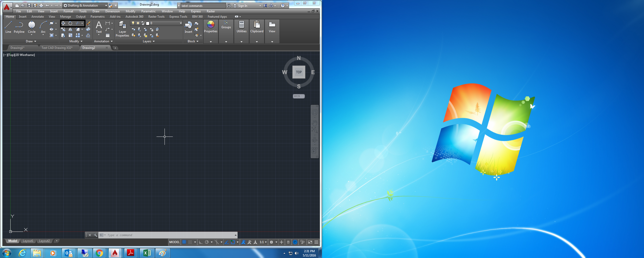Click the layer color swatch next to 0
644x258 pixels.
point(147,23)
